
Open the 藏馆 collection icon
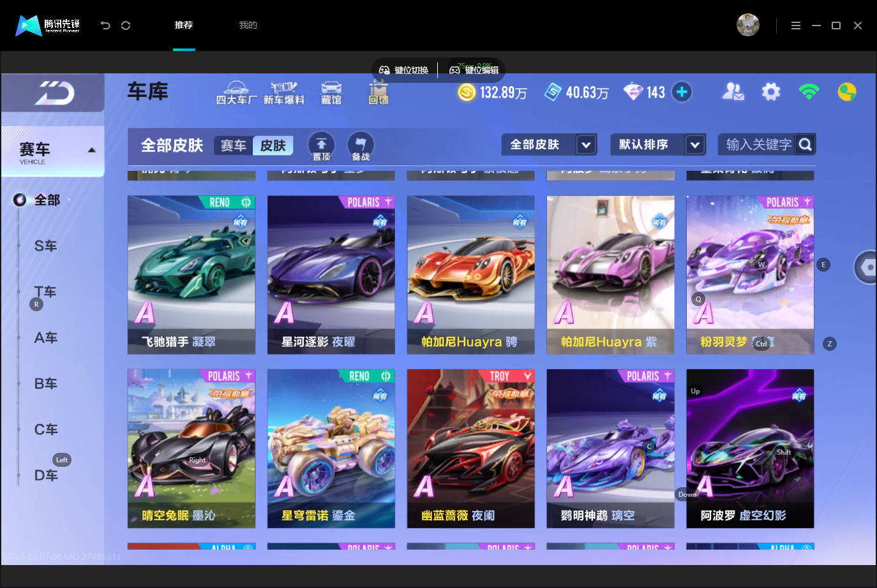[331, 93]
